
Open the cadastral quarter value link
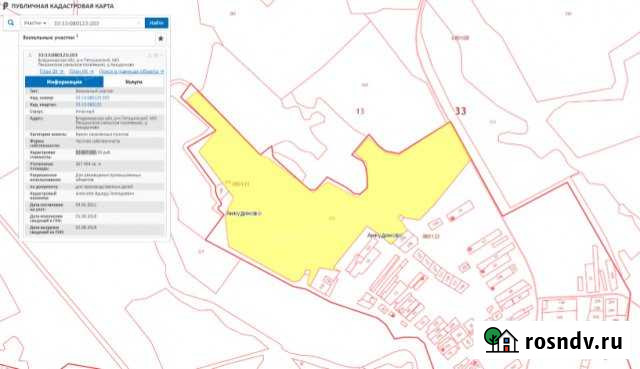(x=89, y=104)
